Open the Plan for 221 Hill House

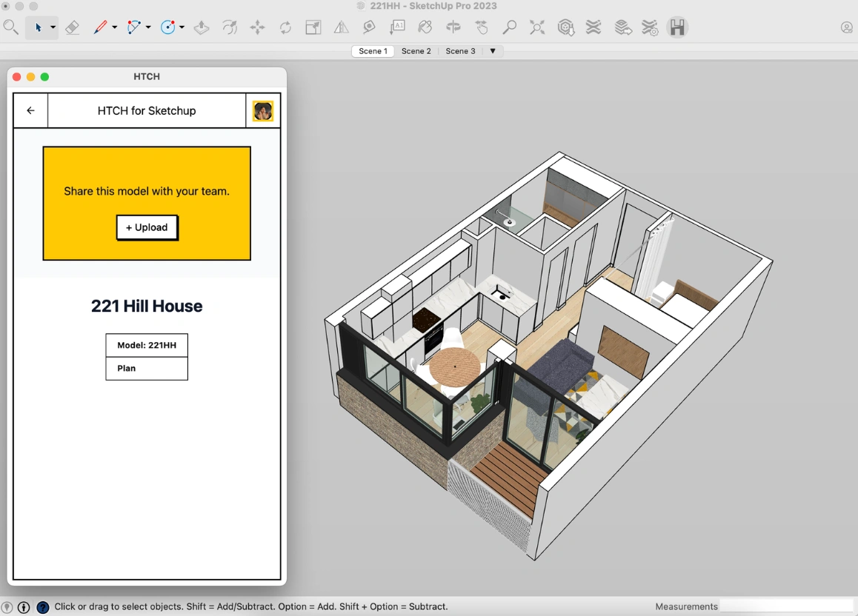coord(146,368)
